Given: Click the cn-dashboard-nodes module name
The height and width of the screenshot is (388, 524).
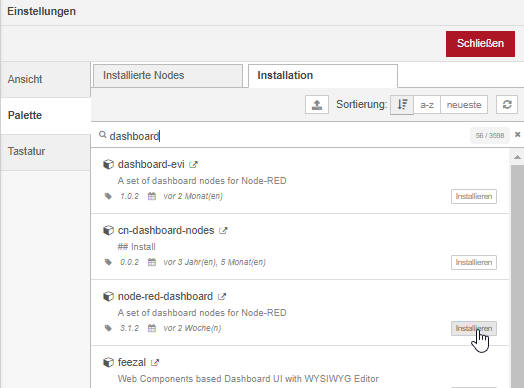Looking at the screenshot, I should [166, 230].
